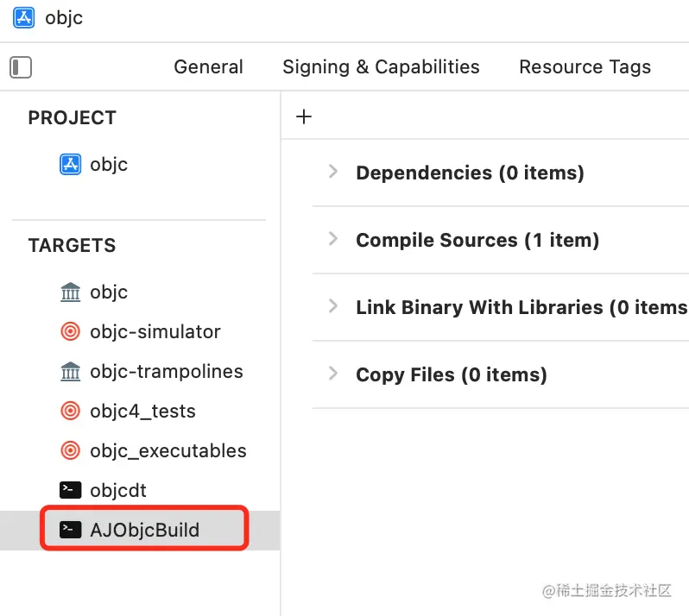689x616 pixels.
Task: Expand the Compile Sources section
Action: (x=333, y=239)
